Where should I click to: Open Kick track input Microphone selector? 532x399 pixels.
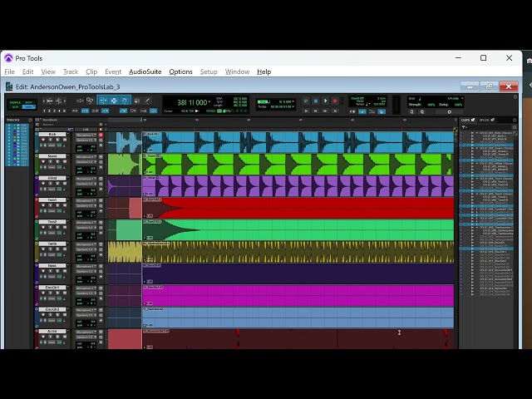pyautogui.click(x=86, y=135)
